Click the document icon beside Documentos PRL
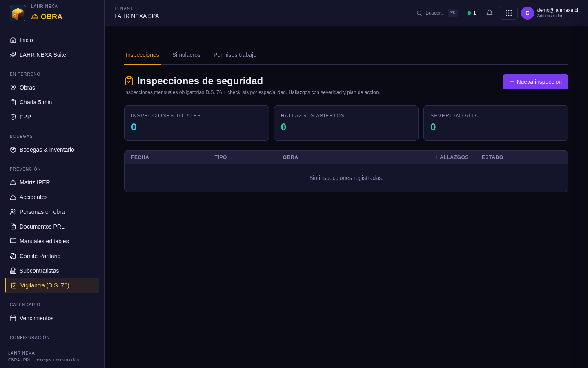The image size is (588, 368). tap(13, 227)
